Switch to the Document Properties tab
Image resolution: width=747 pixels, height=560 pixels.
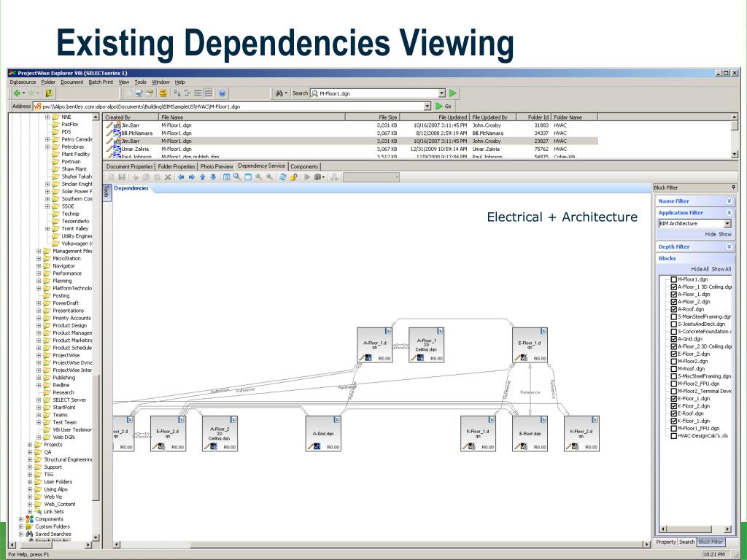(x=129, y=167)
